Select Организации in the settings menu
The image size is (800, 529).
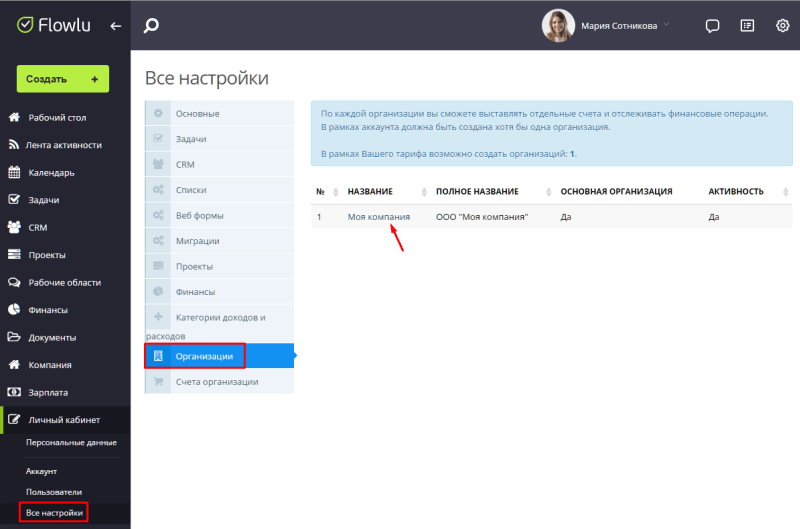pos(204,356)
